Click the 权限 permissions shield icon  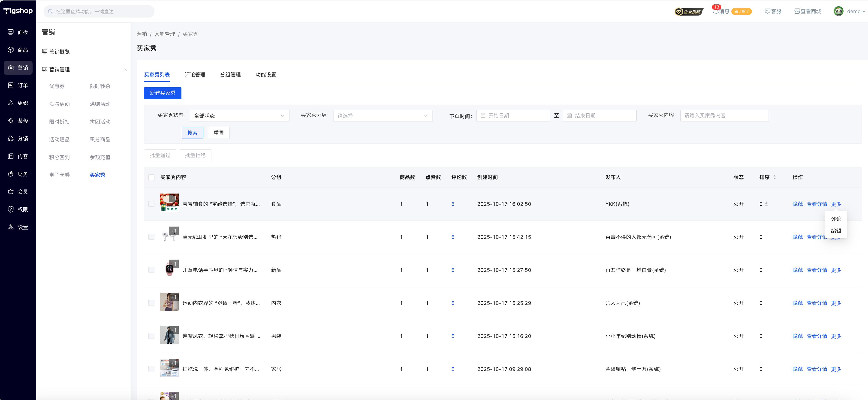coord(11,209)
